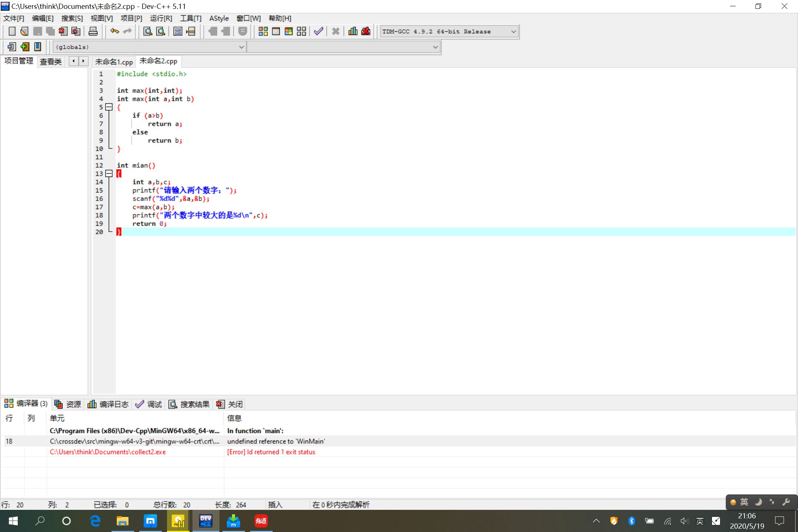798x532 pixels.
Task: Click the Go to line icon
Action: point(191,31)
